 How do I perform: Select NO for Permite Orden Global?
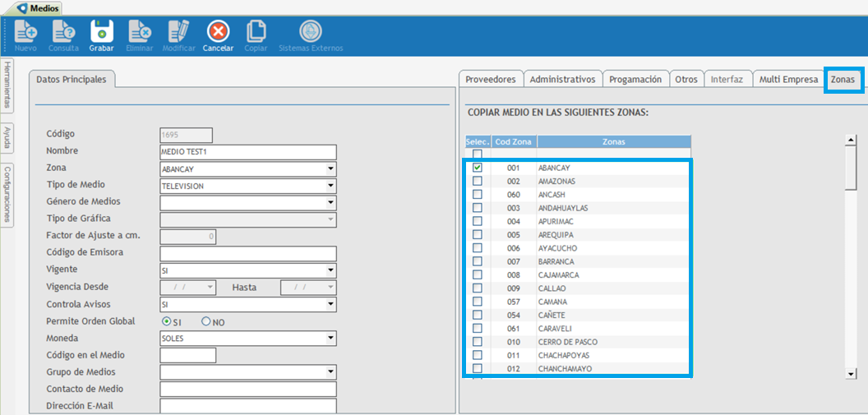coord(206,322)
